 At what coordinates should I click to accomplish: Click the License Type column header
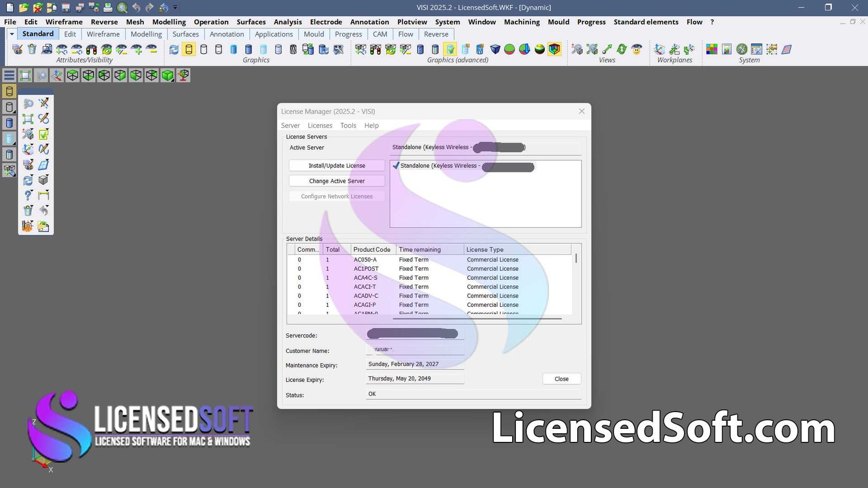(518, 249)
